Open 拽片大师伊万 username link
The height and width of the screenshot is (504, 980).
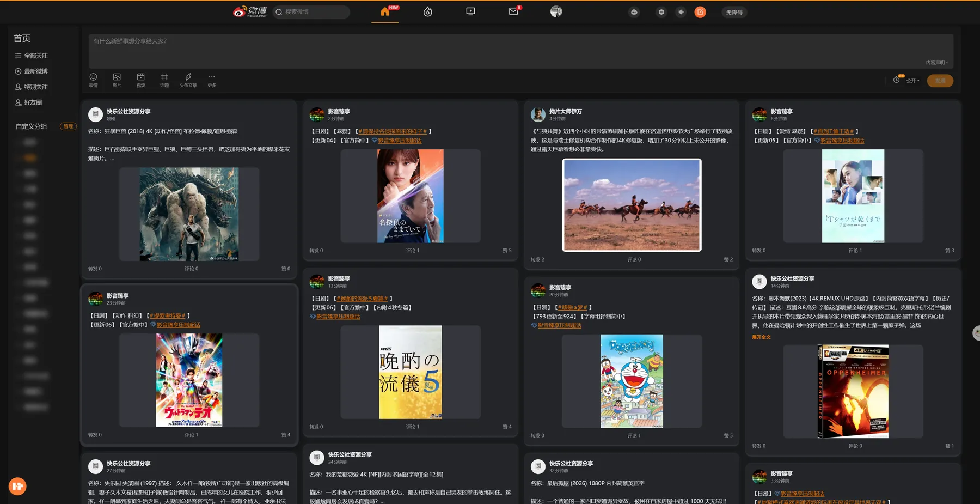tap(566, 111)
